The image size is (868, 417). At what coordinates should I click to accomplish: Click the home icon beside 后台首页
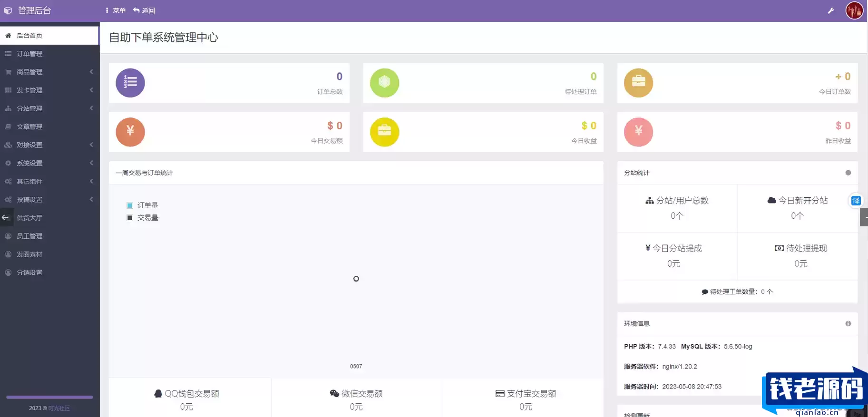point(8,36)
